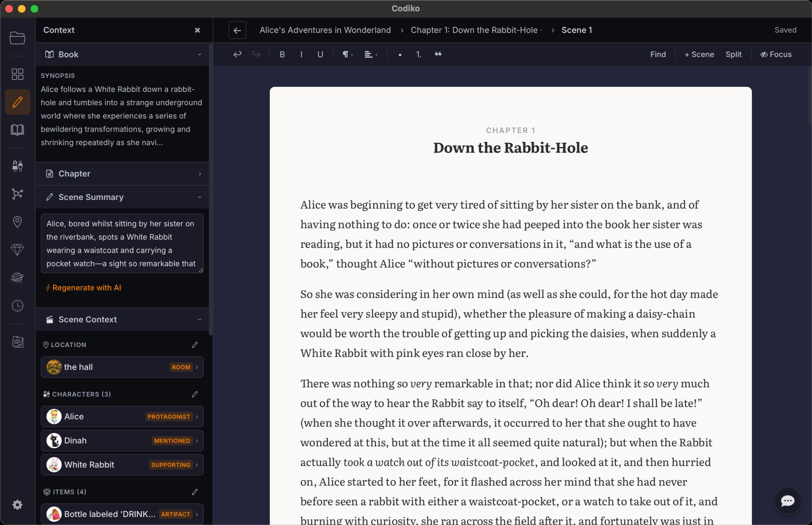Screen dimensions: 812x525
Task: Collapse the Scene Context section
Action: (122, 320)
